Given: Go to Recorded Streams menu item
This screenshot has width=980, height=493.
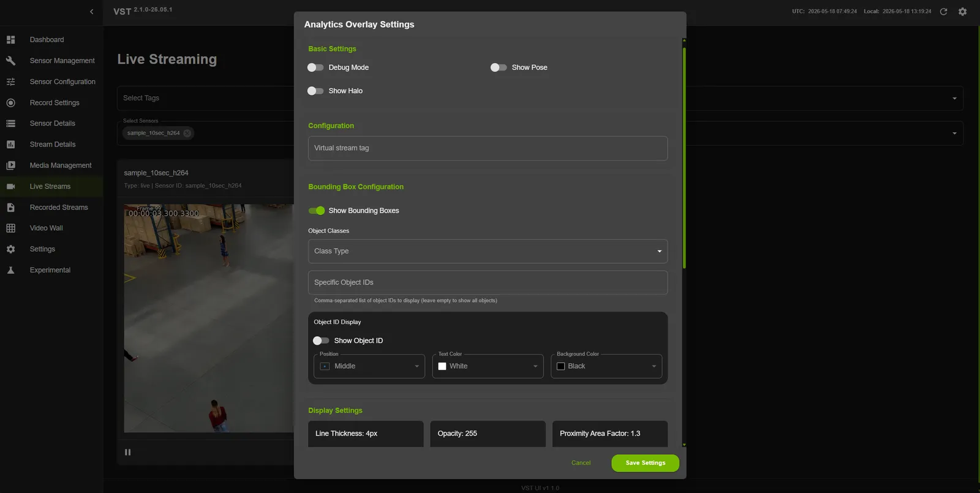Looking at the screenshot, I should (x=59, y=208).
